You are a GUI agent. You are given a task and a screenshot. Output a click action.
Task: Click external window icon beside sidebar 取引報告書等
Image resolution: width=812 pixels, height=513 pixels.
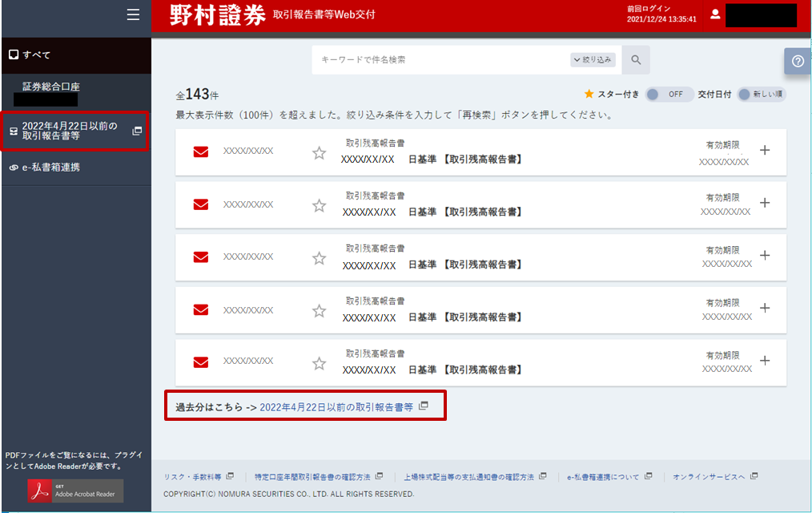point(137,131)
